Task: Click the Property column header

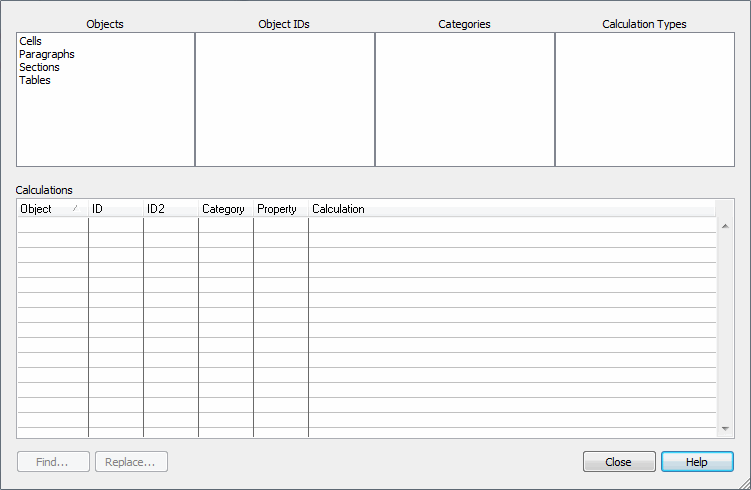Action: [278, 209]
